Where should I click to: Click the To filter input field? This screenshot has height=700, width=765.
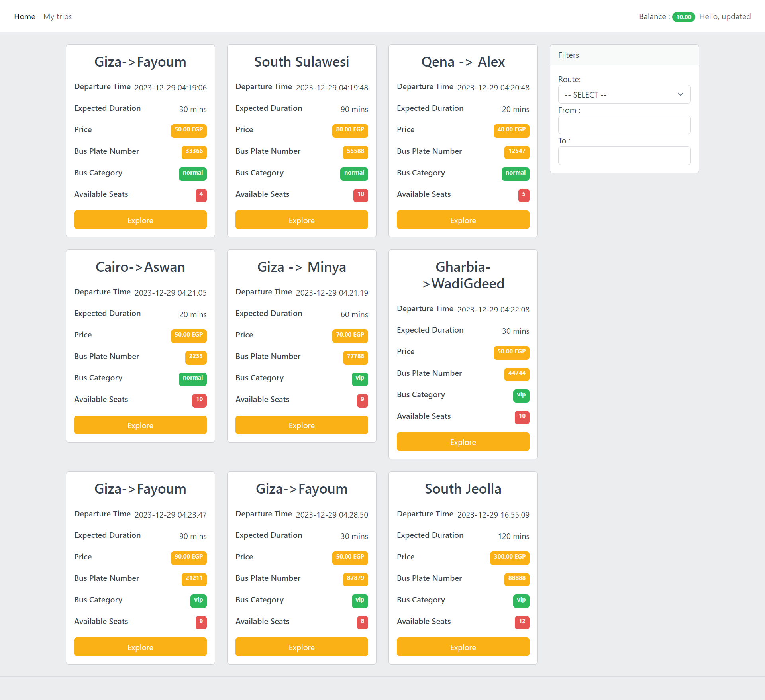coord(624,156)
